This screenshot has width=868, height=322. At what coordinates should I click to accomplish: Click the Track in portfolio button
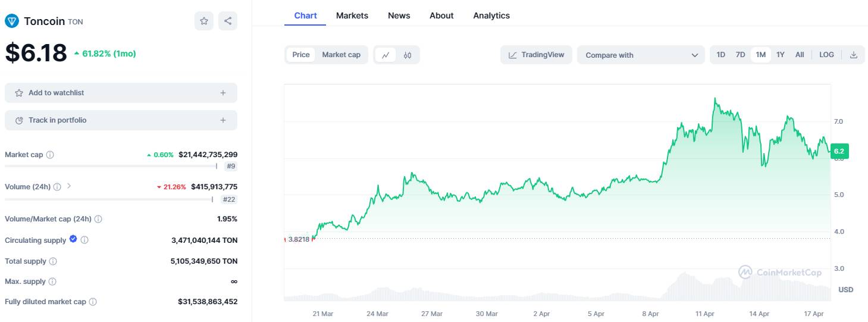[121, 120]
